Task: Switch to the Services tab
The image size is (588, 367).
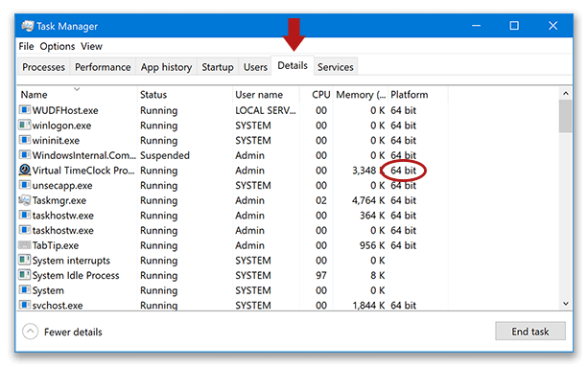Action: [x=336, y=67]
